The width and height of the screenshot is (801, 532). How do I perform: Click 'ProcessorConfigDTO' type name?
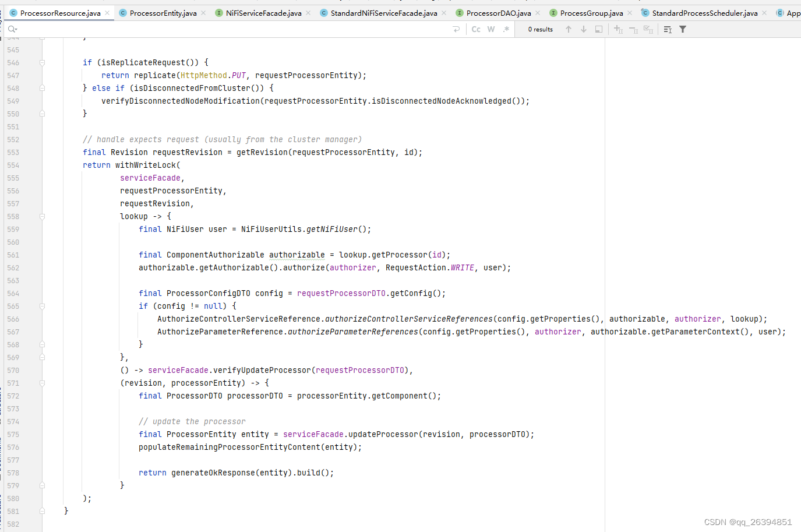tap(209, 293)
